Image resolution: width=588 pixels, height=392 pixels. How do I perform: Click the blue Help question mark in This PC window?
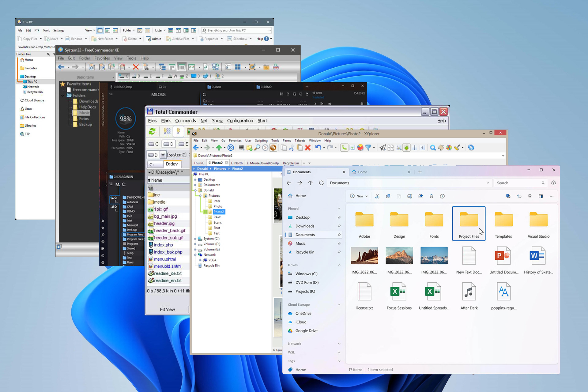[266, 39]
